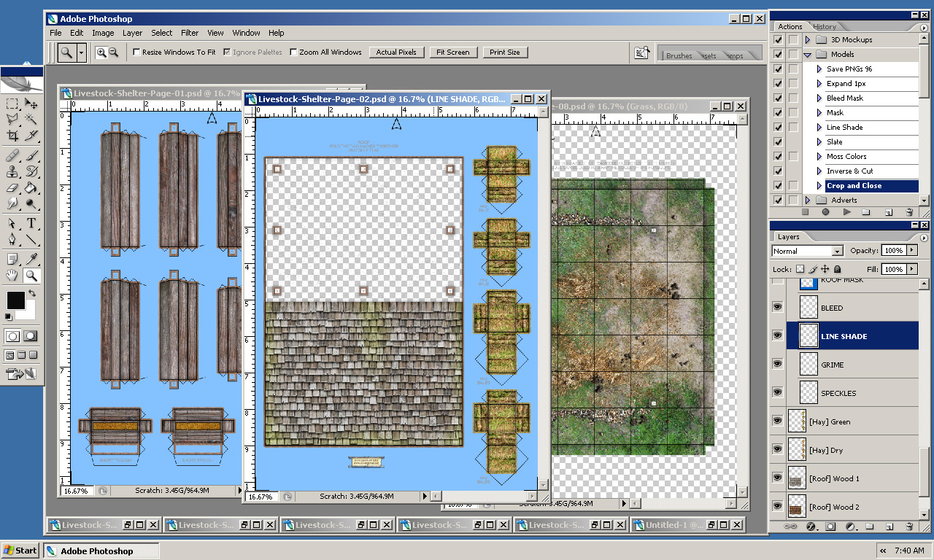Viewport: 934px width, 560px height.
Task: Select the Line shape tool
Action: point(31,239)
